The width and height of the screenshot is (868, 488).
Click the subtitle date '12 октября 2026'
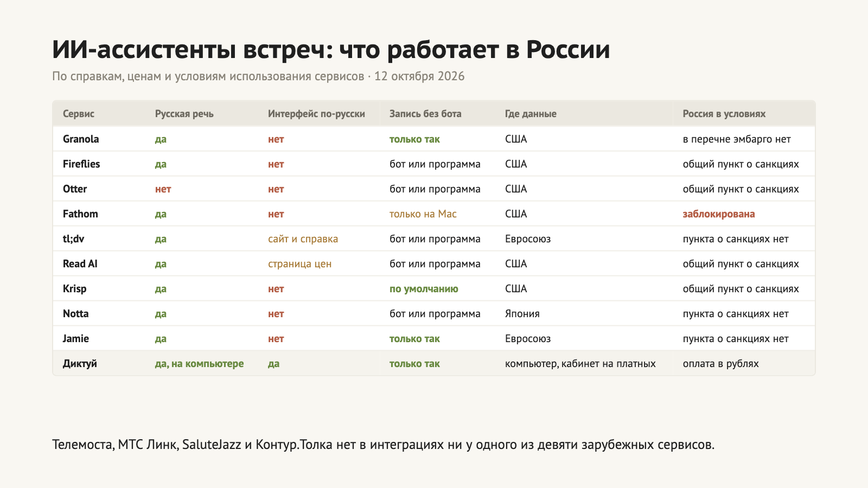click(x=419, y=76)
